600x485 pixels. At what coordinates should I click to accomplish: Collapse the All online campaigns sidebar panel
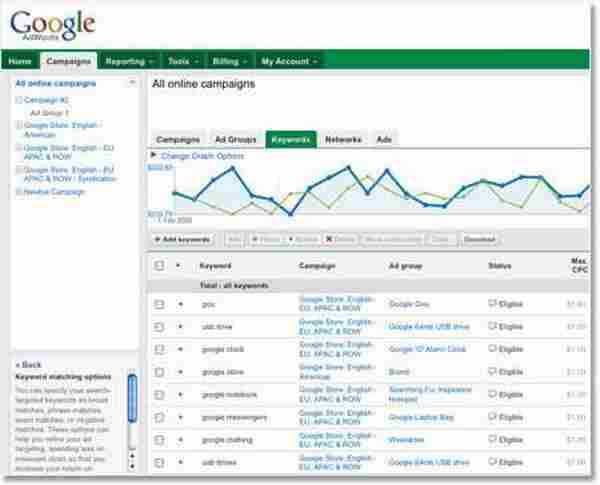pyautogui.click(x=132, y=82)
